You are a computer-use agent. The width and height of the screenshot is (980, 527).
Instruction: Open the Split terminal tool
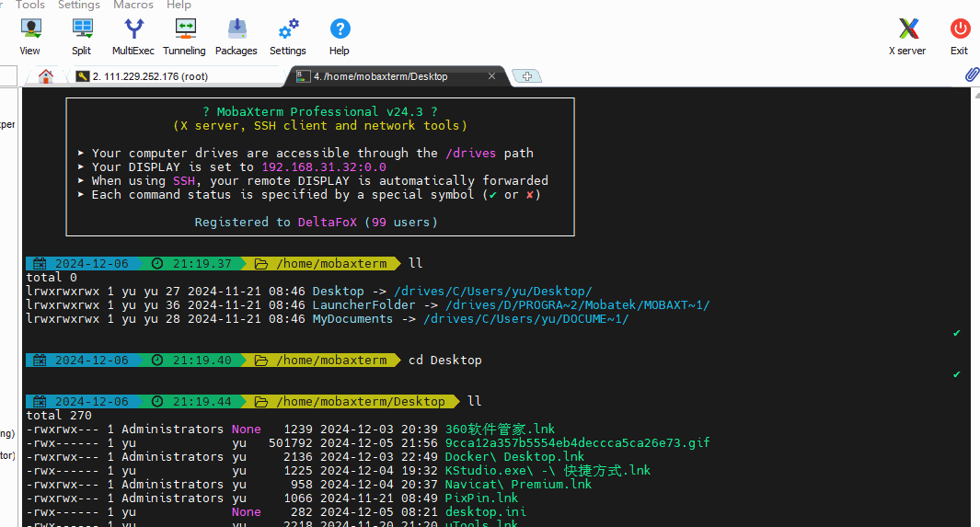[x=81, y=36]
